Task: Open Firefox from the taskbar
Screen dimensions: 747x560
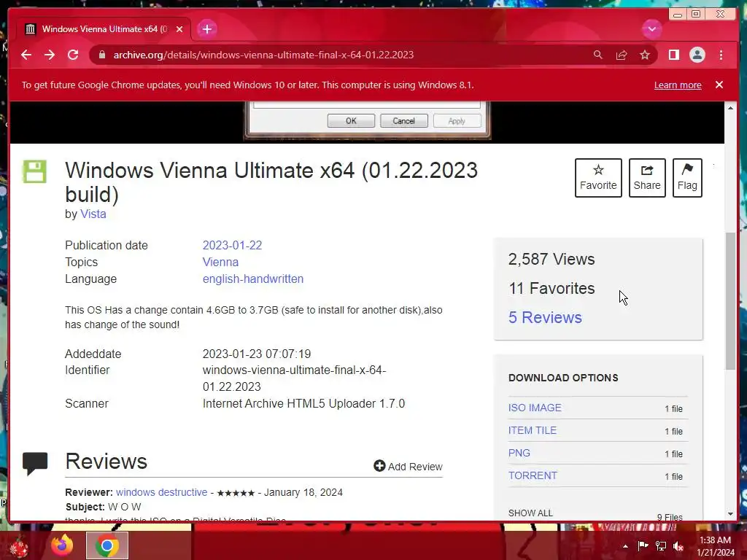Action: click(x=62, y=545)
